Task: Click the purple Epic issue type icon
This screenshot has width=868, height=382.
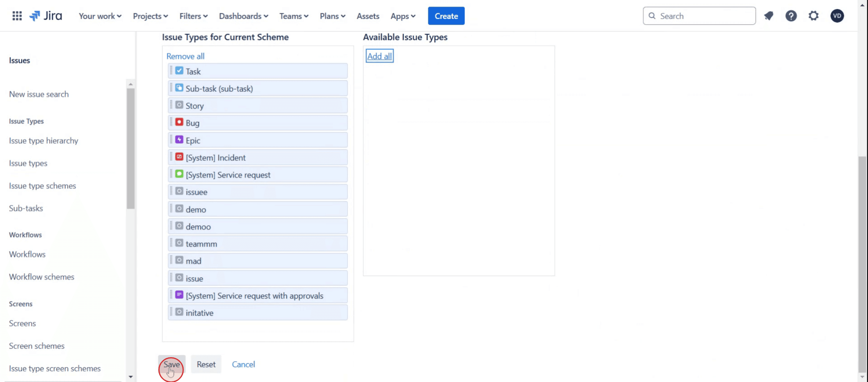Action: tap(179, 140)
